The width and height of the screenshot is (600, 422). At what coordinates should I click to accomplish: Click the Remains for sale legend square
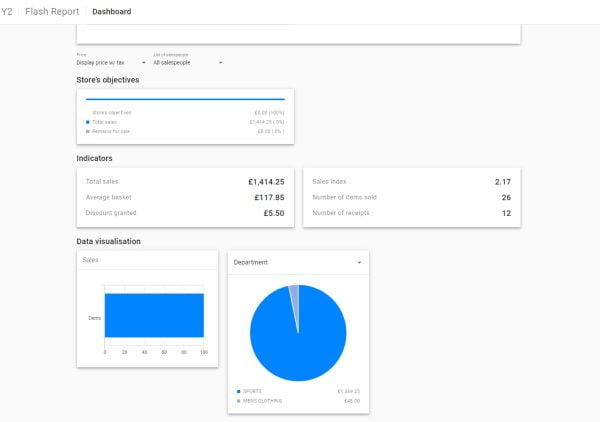(88, 132)
